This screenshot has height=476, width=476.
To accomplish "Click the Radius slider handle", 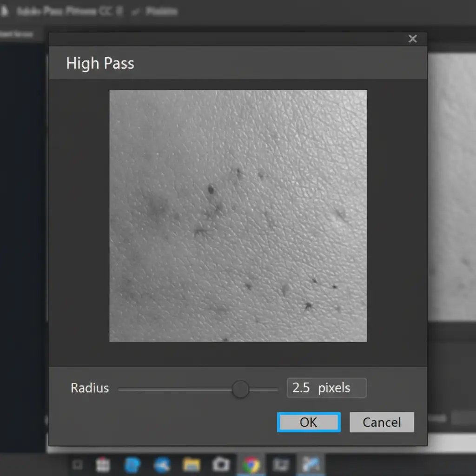I will point(240,389).
